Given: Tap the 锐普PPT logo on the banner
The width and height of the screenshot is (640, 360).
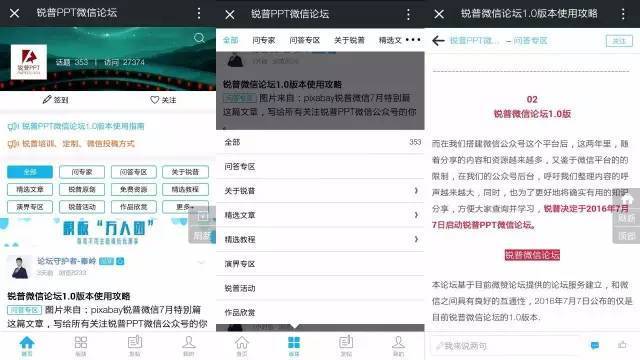Looking at the screenshot, I should point(29,62).
